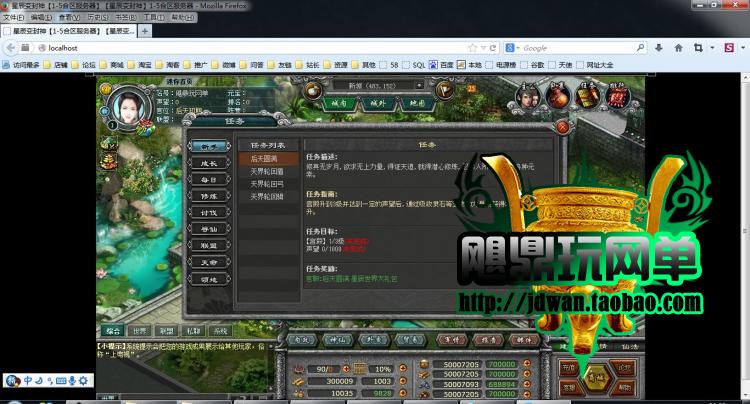Click the 网址大全 bookmark
The width and height of the screenshot is (750, 404).
(595, 65)
